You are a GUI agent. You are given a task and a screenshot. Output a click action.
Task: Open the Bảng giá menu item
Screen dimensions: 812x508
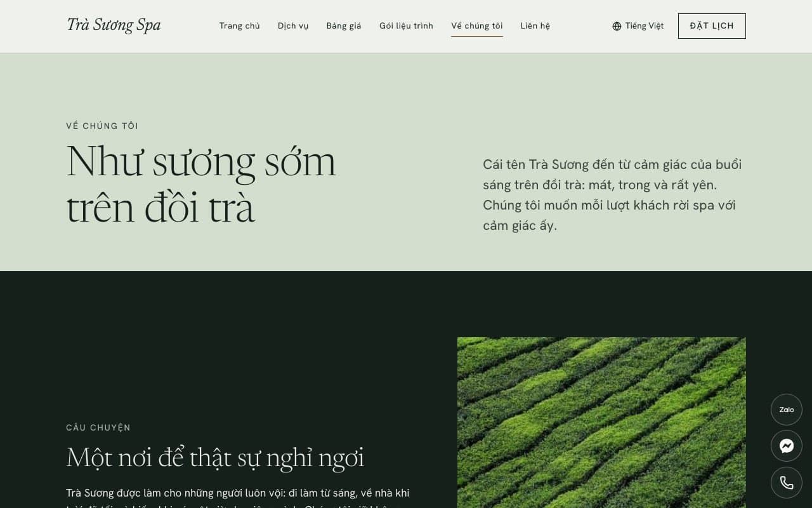point(344,26)
